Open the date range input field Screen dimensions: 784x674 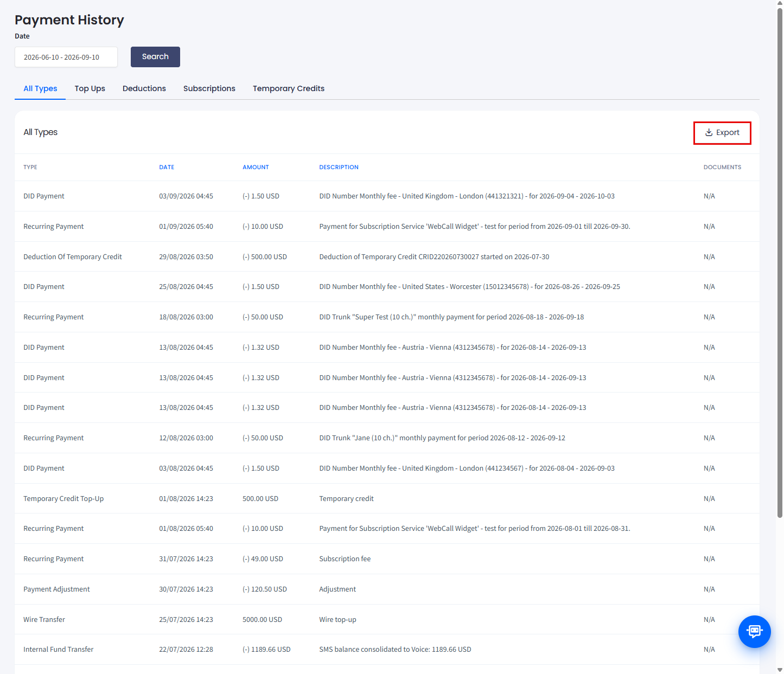pos(66,57)
